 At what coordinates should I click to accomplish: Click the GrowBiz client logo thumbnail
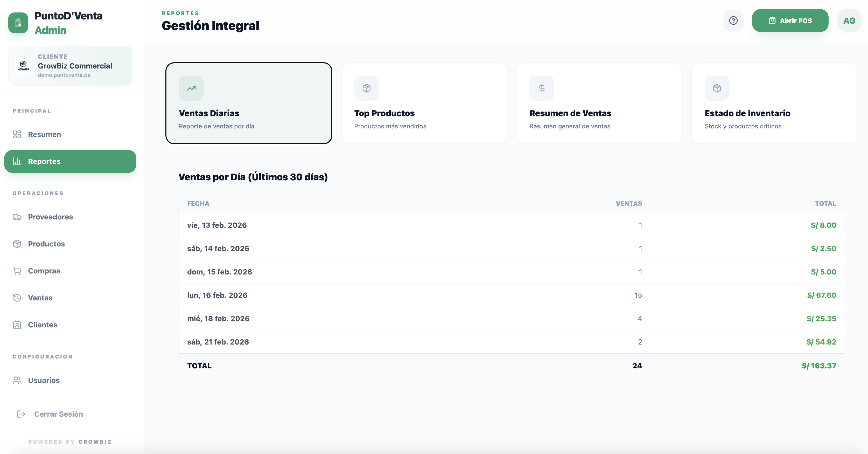[x=23, y=65]
